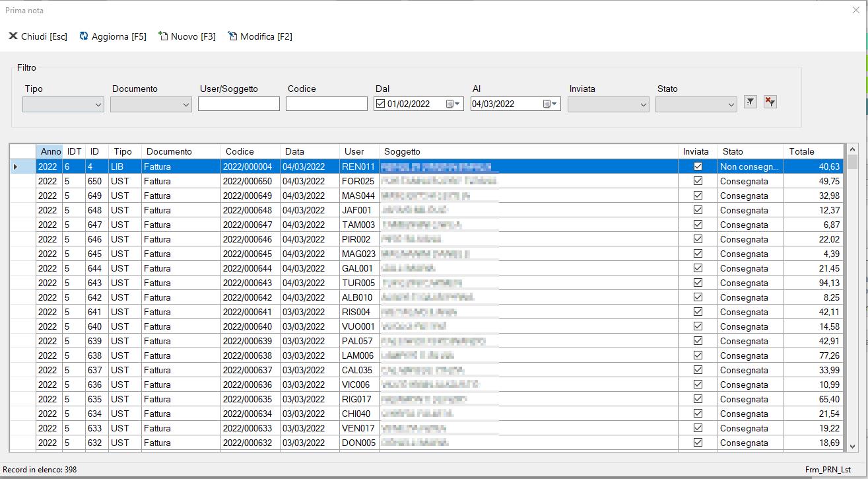868x479 pixels.
Task: Select user cell VUO001
Action: click(x=359, y=326)
